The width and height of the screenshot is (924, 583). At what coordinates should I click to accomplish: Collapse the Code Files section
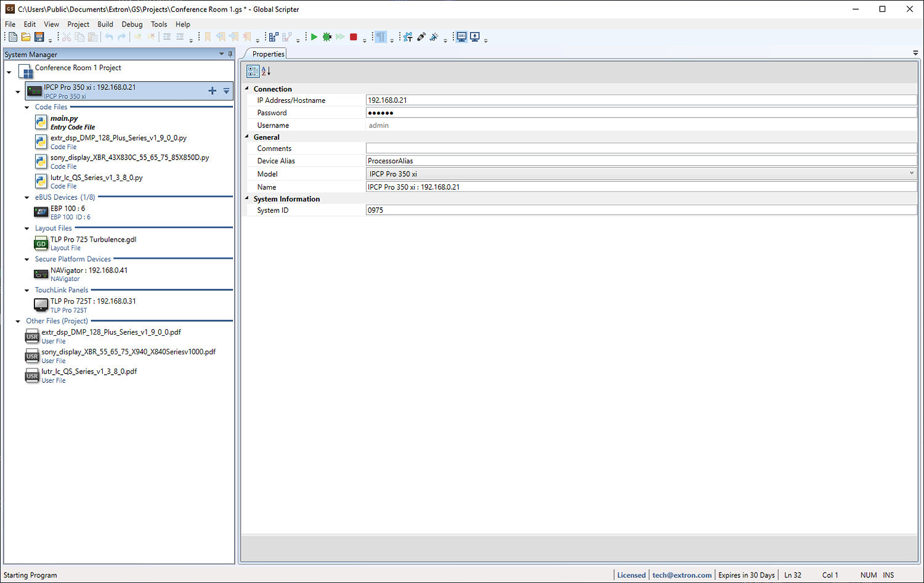pos(26,107)
